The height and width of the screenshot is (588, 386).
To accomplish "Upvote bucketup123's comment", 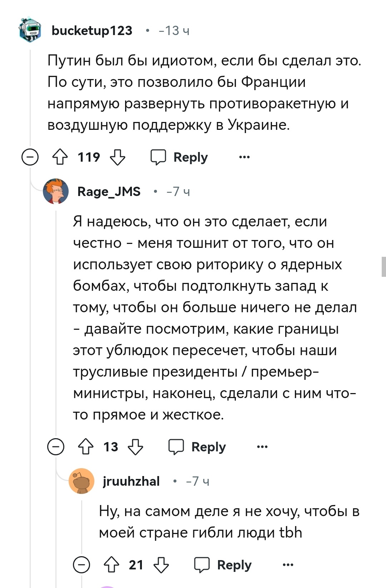I will 60,157.
